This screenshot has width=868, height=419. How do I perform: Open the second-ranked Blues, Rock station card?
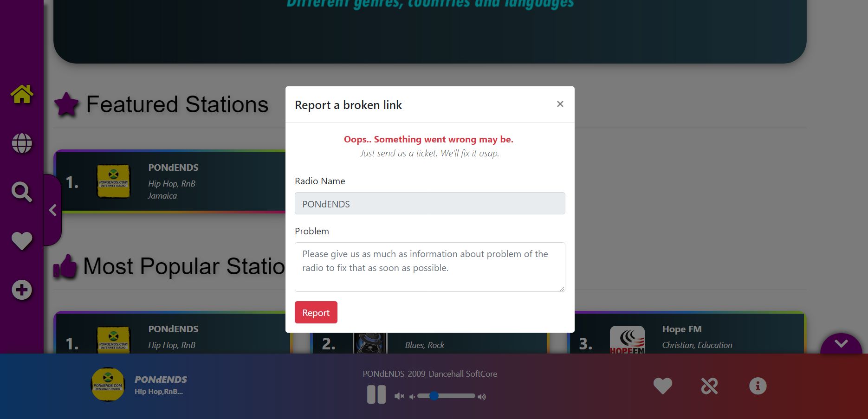click(x=429, y=343)
